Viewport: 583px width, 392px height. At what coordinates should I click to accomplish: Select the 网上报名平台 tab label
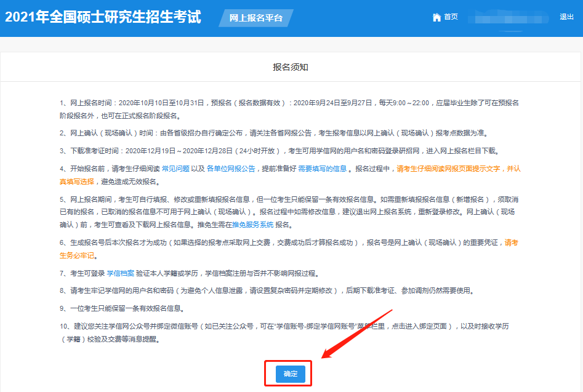(255, 18)
